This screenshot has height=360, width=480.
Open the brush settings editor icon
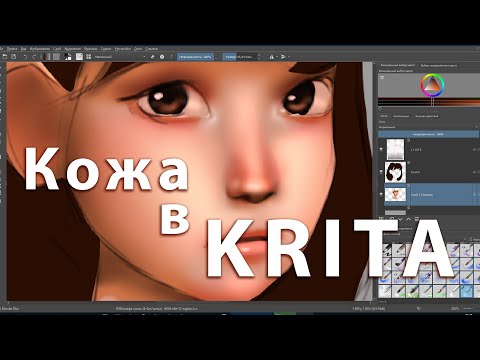coord(79,57)
